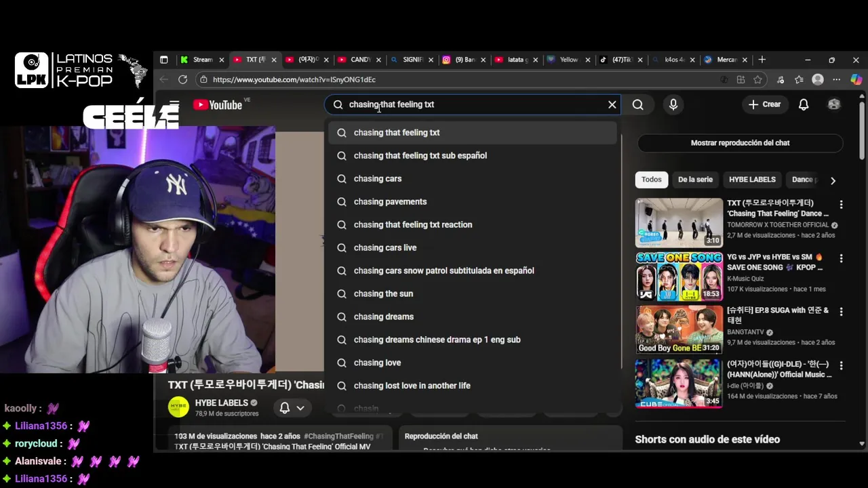This screenshot has height=488, width=868.
Task: Open the browser profile avatar
Action: pos(818,79)
